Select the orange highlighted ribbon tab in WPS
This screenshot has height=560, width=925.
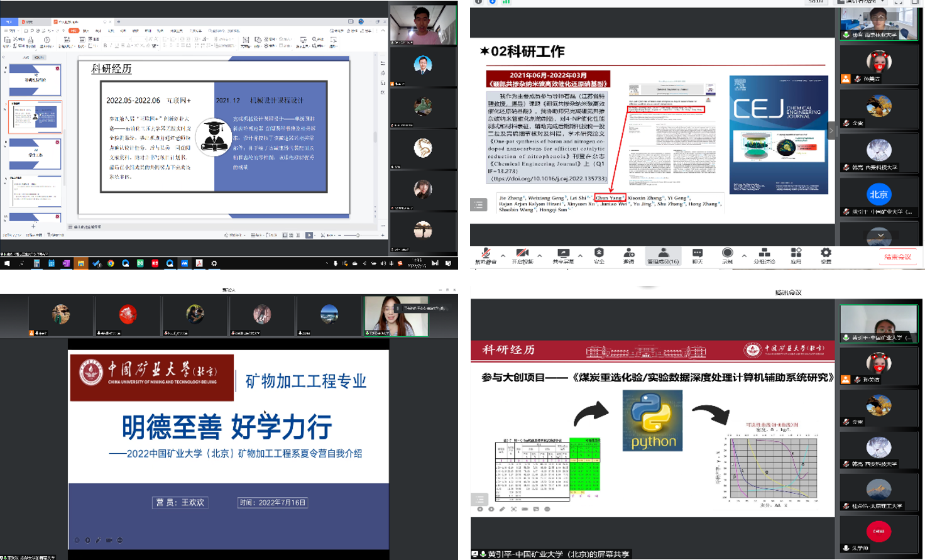click(x=74, y=30)
